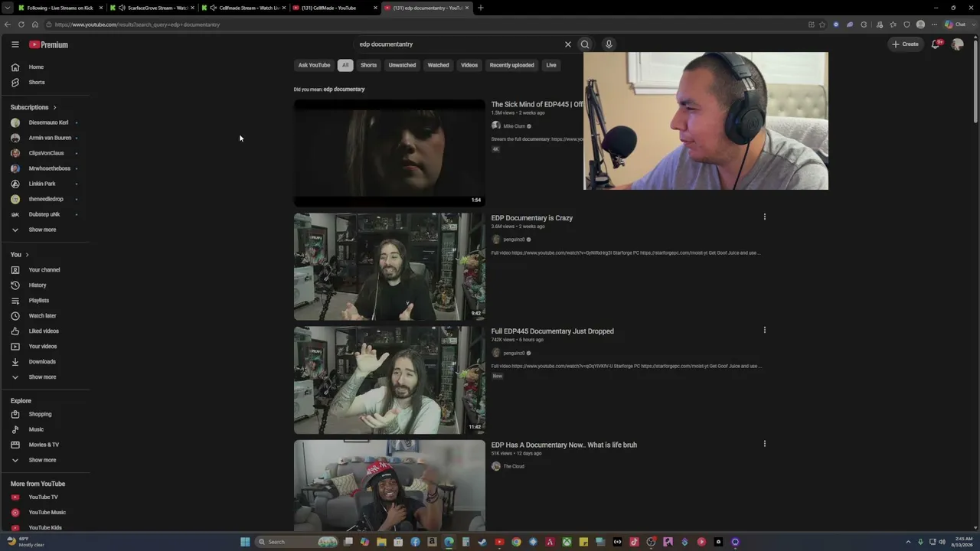Open the YouTube hamburger guide menu

(15, 44)
